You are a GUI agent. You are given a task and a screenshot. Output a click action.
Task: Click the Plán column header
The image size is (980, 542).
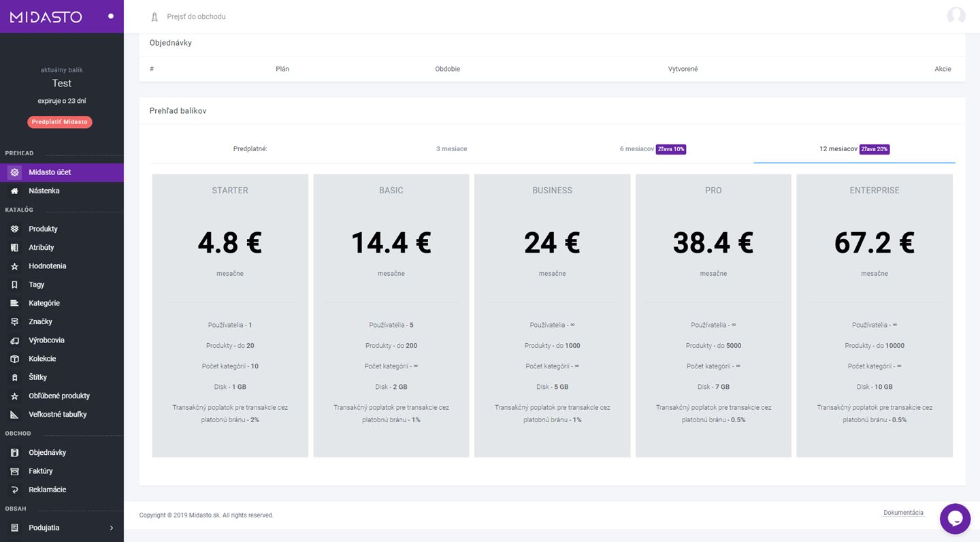282,69
